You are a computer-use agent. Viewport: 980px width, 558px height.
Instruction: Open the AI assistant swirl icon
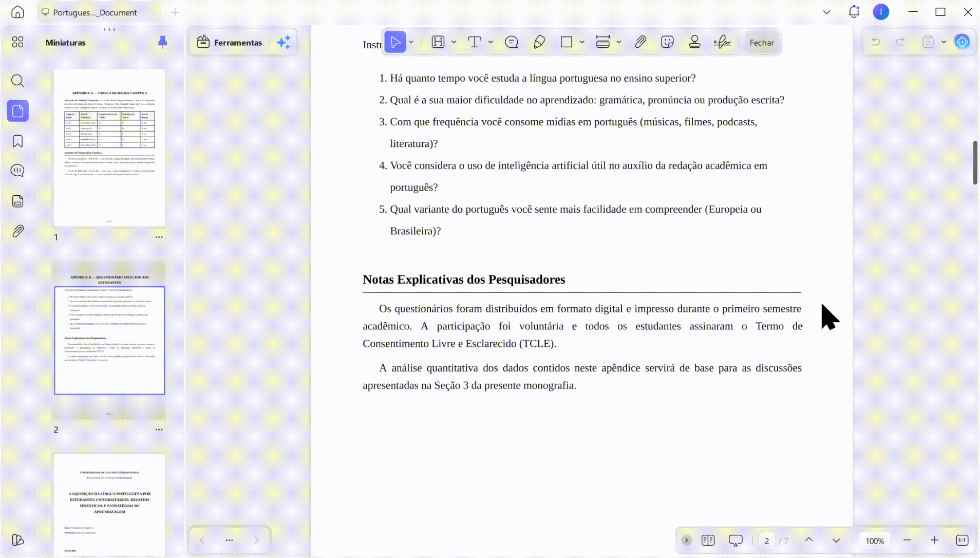(962, 42)
